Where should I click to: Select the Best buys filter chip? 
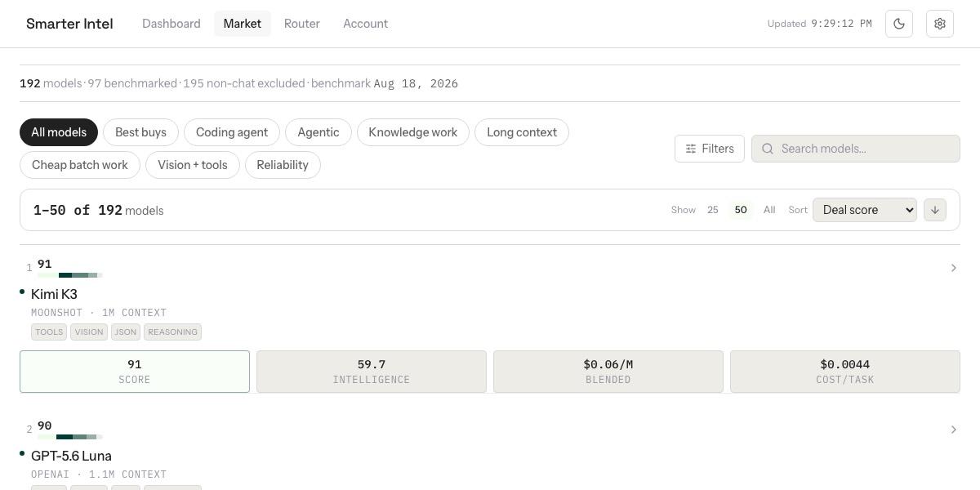[140, 132]
